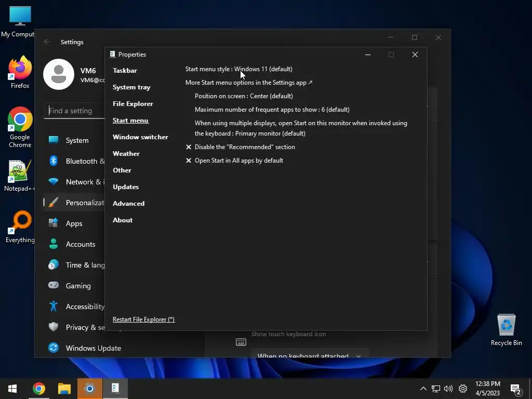Screen dimensions: 532x399
Task: Toggle Disable the Recommended section
Action: coord(241,147)
